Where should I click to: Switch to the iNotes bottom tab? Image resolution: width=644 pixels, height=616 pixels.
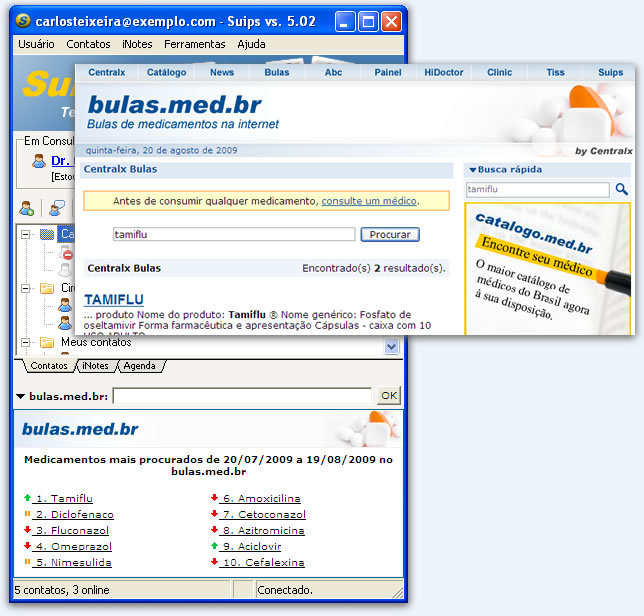[95, 366]
